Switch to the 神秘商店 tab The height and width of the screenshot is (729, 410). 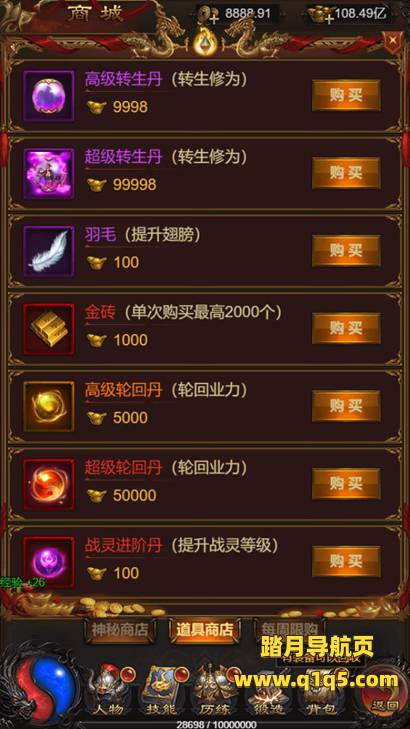tap(119, 630)
